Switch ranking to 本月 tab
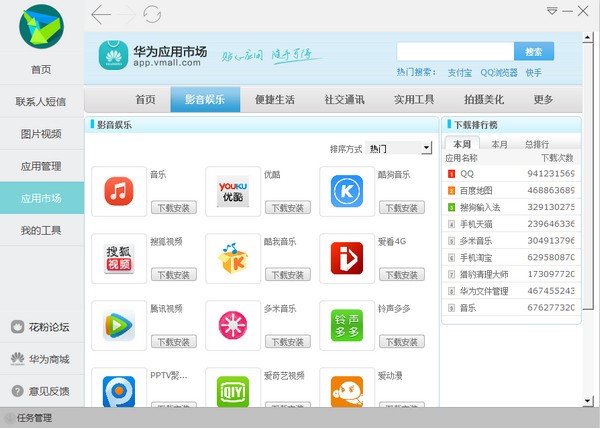The height and width of the screenshot is (430, 601). (x=499, y=144)
